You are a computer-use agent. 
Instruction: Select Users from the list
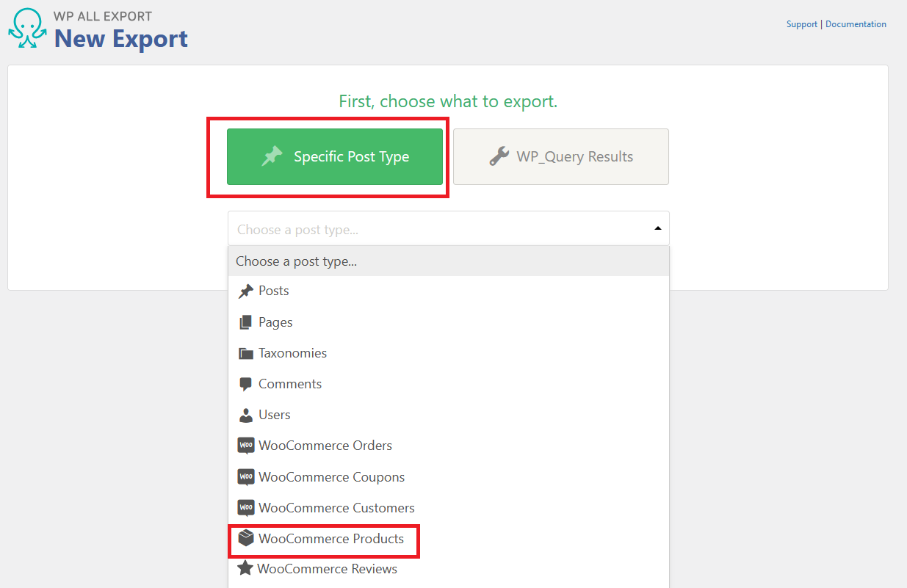(x=449, y=415)
